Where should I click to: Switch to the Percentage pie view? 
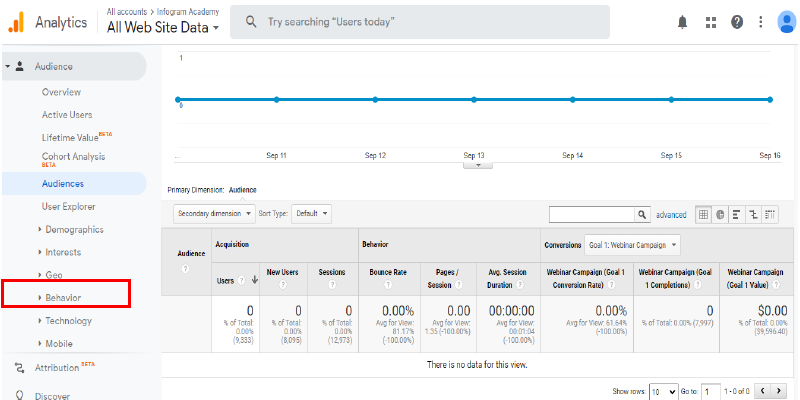tap(720, 215)
